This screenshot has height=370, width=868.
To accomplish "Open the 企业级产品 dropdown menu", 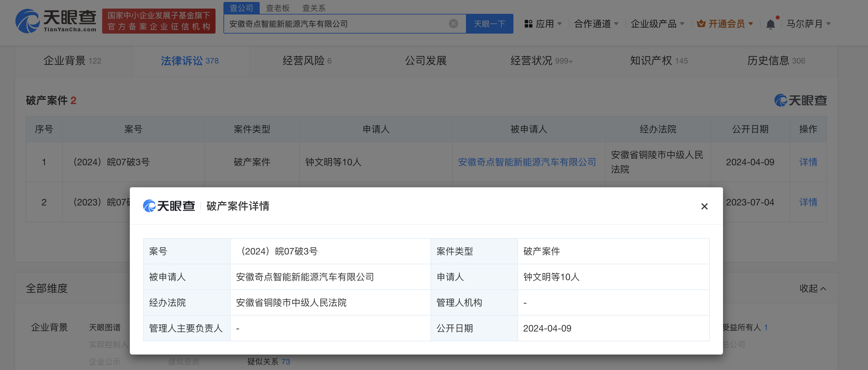I will coord(657,24).
